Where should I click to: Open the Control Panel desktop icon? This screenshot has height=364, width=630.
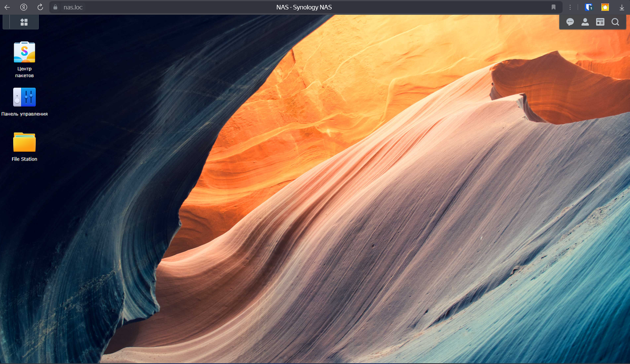coord(25,102)
